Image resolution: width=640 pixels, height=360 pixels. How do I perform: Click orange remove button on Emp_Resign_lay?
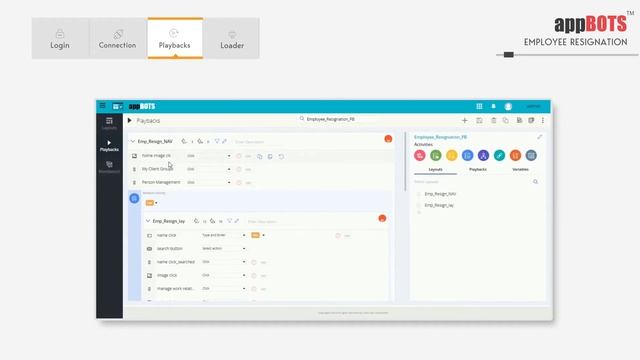tap(382, 218)
